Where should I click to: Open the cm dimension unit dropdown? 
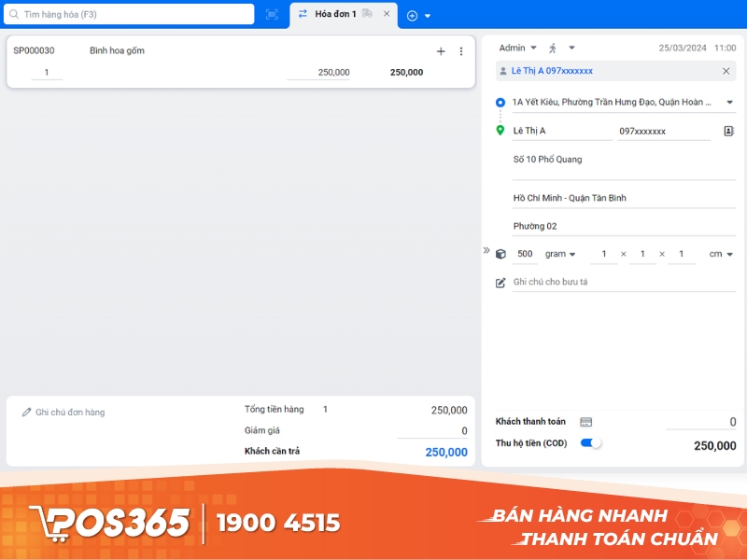(721, 254)
